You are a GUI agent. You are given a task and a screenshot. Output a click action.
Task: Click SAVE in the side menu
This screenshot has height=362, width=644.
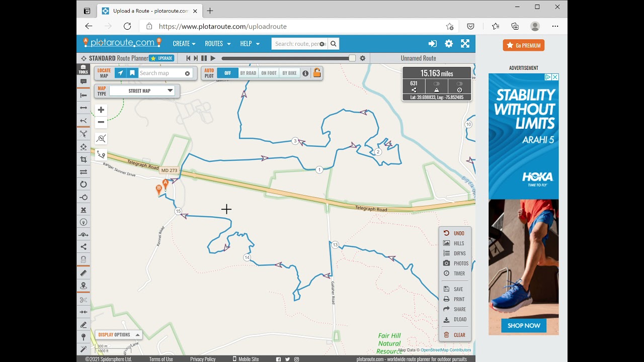point(454,289)
